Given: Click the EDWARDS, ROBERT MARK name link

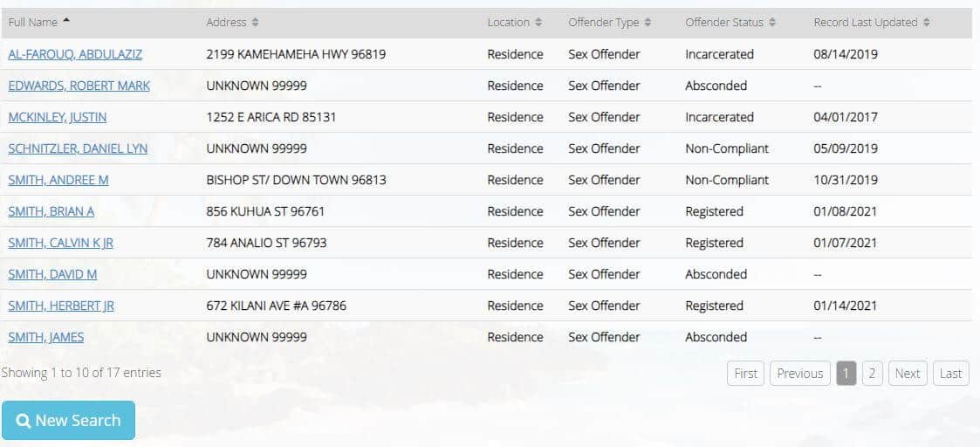Looking at the screenshot, I should coord(79,86).
